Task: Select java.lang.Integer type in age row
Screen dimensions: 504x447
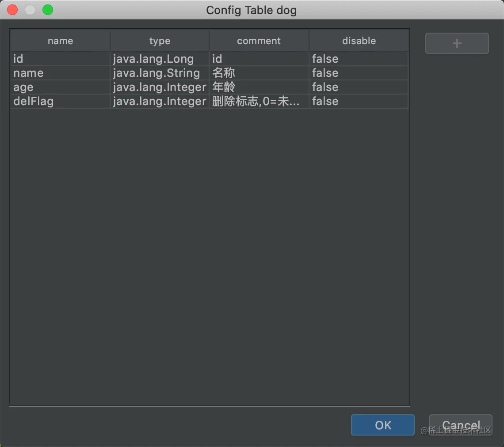Action: click(x=160, y=87)
